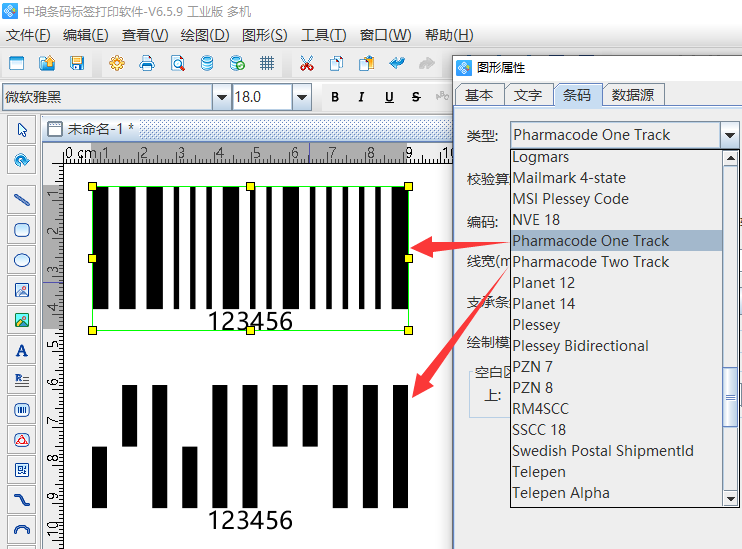Choose Telepen Alpha barcode type
Image resolution: width=742 pixels, height=549 pixels.
(617, 493)
